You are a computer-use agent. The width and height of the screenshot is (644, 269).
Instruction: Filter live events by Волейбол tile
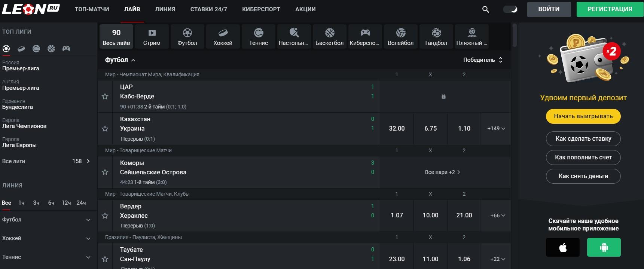tap(401, 37)
